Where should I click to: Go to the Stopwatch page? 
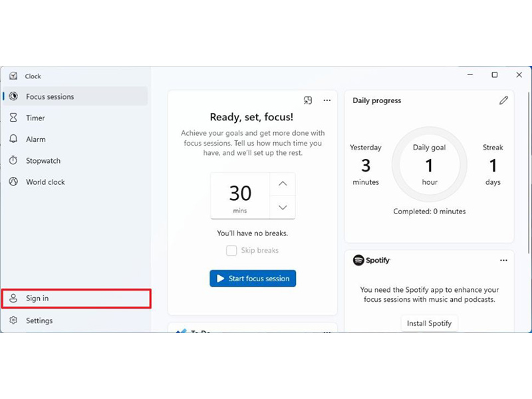coord(75,160)
